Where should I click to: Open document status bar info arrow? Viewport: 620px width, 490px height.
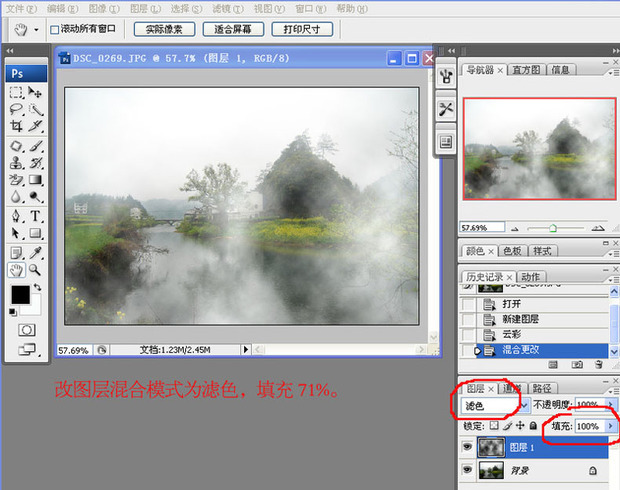tap(246, 350)
